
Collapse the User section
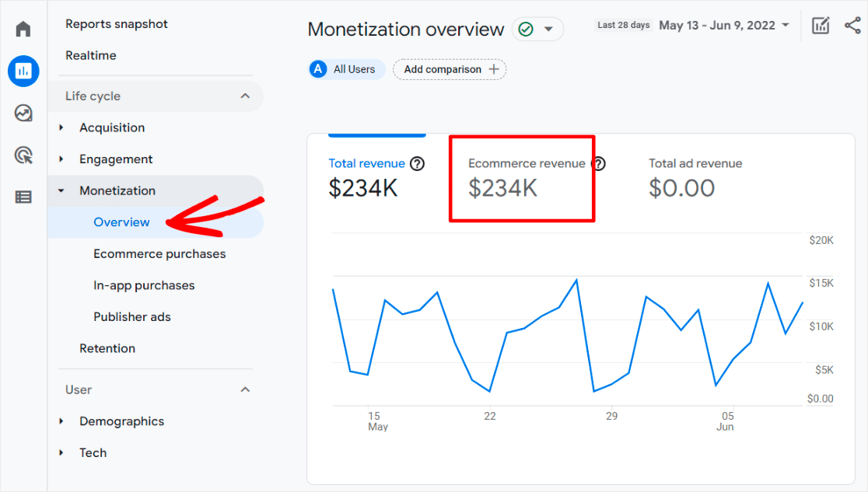[x=245, y=389]
